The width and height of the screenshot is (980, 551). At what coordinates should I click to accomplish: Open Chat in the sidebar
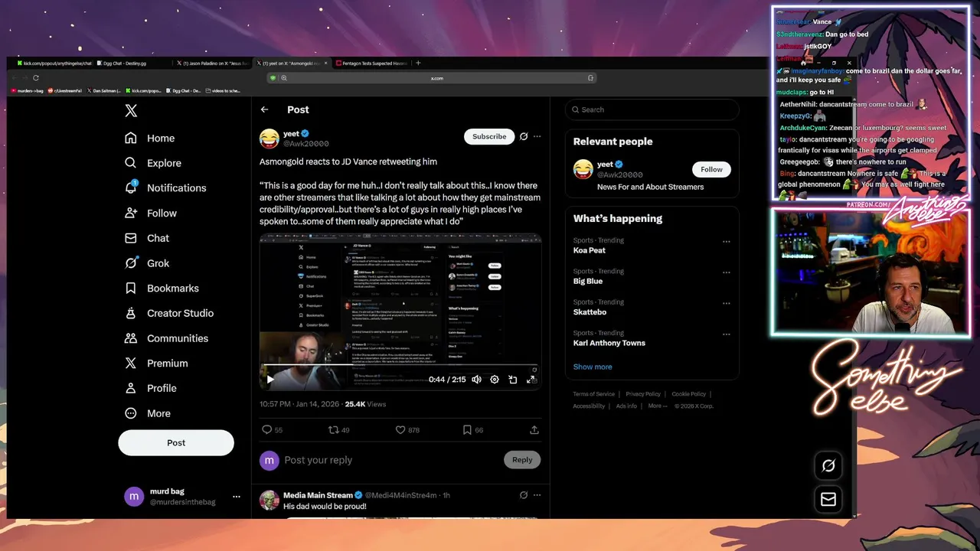pos(147,238)
